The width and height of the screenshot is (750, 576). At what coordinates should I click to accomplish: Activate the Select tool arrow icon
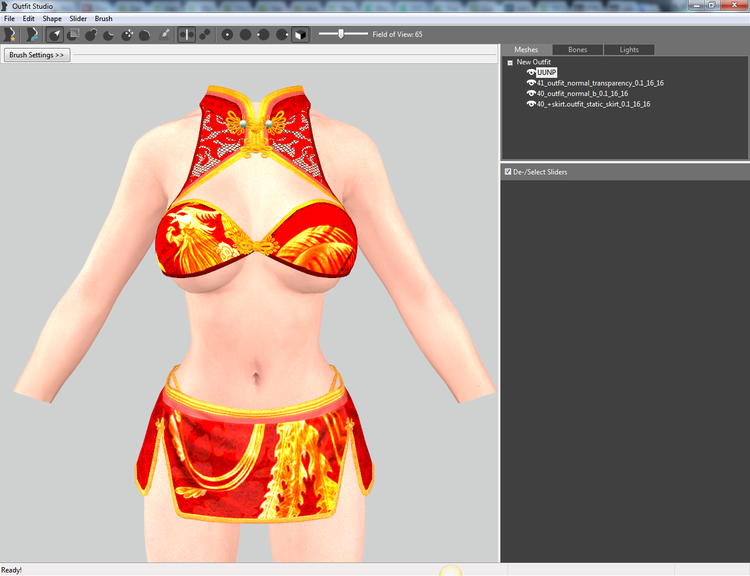tap(55, 34)
